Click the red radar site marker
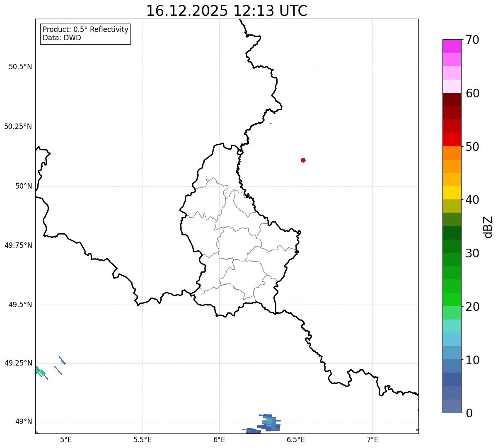 pyautogui.click(x=303, y=160)
